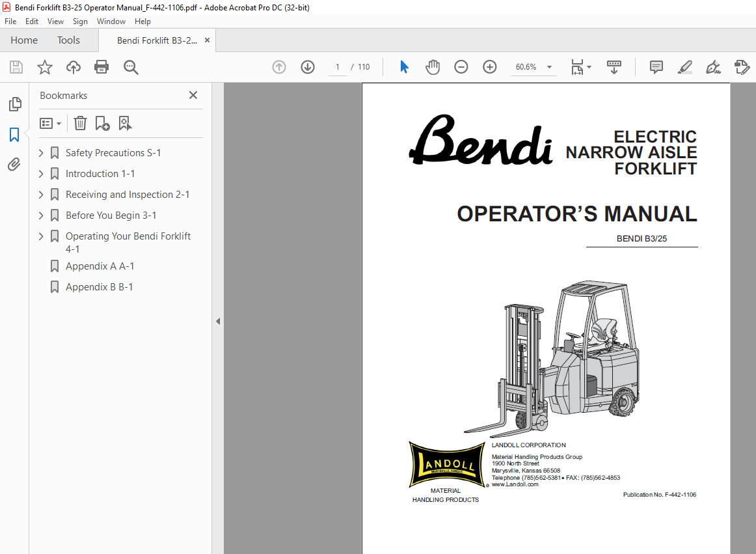Expand Receiving and Inspection 2-1 bookmark
756x554 pixels.
pyautogui.click(x=41, y=195)
